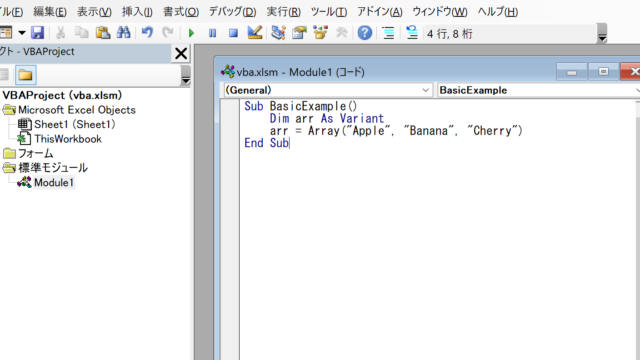Click the Toolbox icon
Screen dimensions: 640x360
coord(341,33)
